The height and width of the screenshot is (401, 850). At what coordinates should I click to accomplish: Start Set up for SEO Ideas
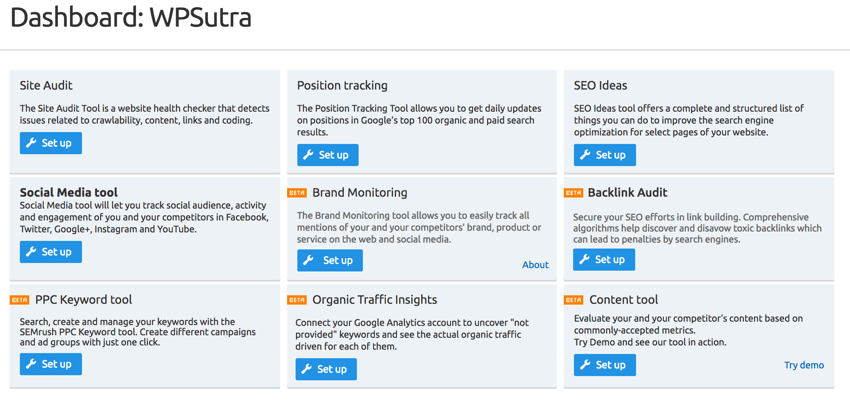pyautogui.click(x=605, y=155)
